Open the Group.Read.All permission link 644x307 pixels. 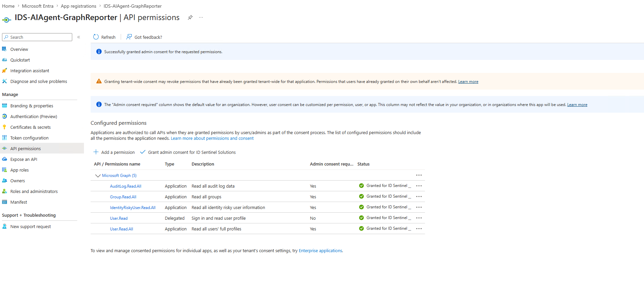(123, 197)
